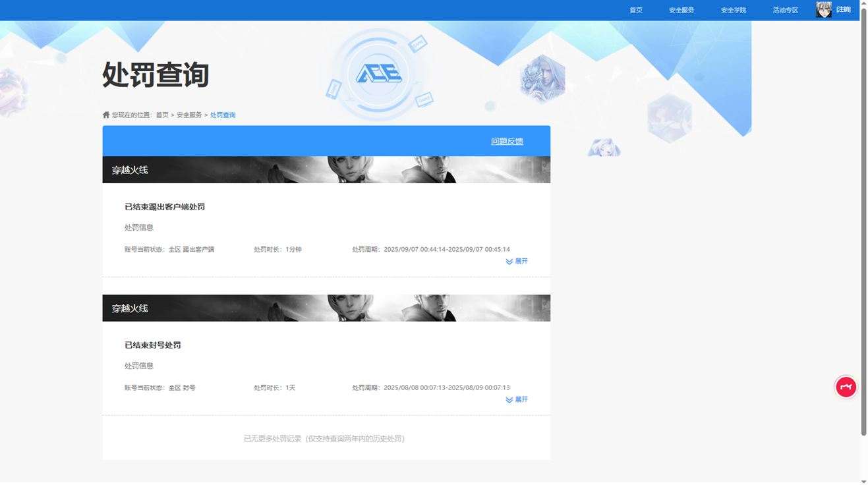Viewport: 868px width, 485px height.
Task: Open the 安全服务 navigation menu item
Action: (x=681, y=11)
